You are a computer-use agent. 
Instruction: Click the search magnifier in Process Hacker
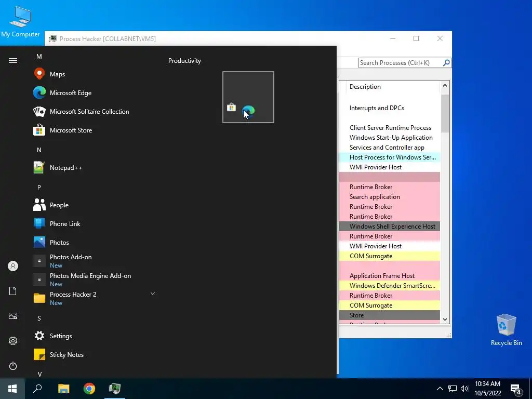(x=446, y=63)
